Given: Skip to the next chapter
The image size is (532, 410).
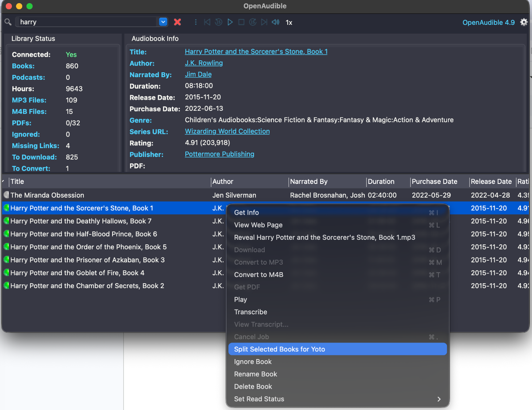Looking at the screenshot, I should point(264,22).
